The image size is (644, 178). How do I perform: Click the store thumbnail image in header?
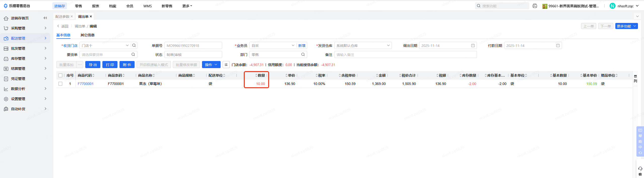545,6
